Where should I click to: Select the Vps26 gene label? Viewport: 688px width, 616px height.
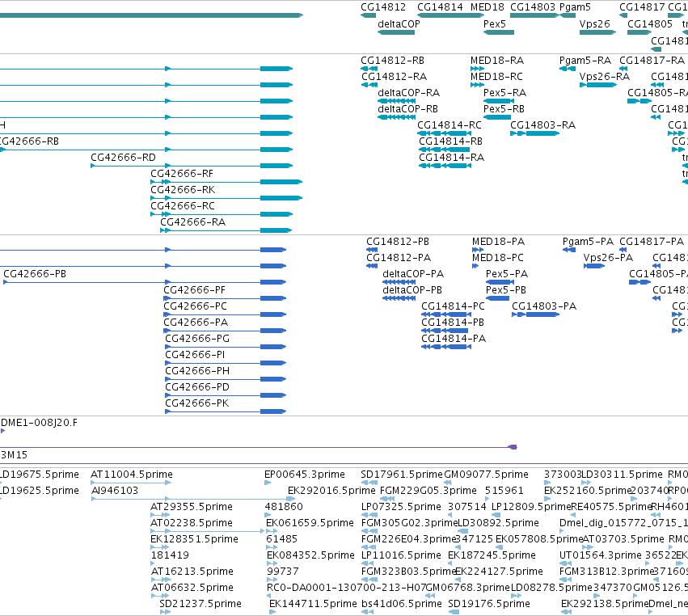594,24
